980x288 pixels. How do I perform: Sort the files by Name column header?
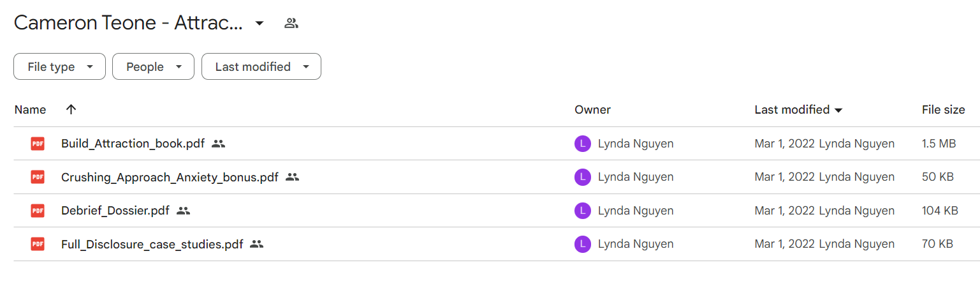coord(30,110)
